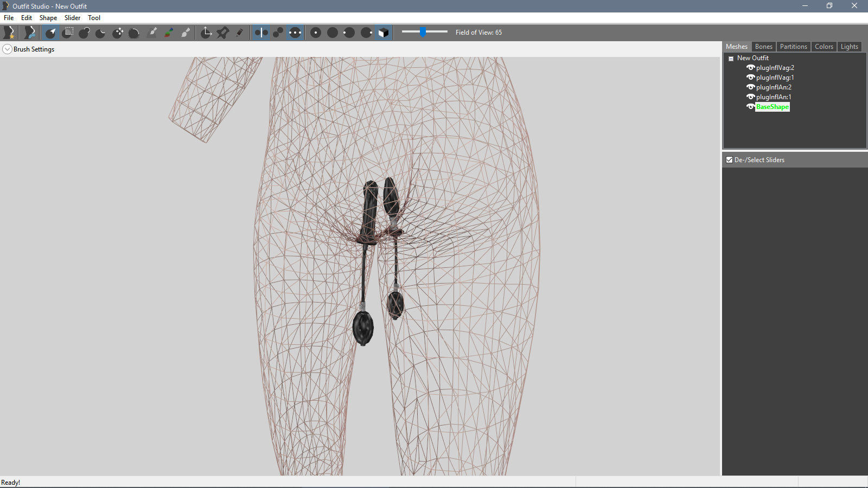Toggle Global Brush Collision three-dot icon

pyautogui.click(x=295, y=33)
